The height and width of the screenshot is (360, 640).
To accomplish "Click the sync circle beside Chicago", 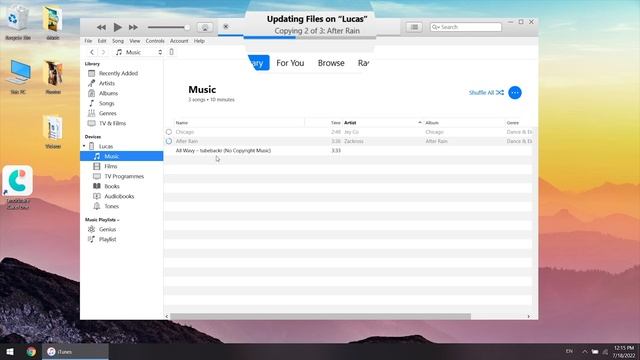I will point(169,132).
